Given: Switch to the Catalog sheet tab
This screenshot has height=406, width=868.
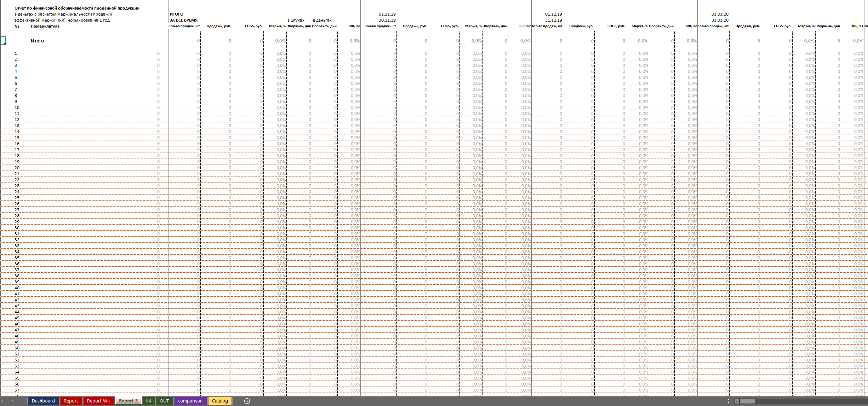Looking at the screenshot, I should 220,401.
